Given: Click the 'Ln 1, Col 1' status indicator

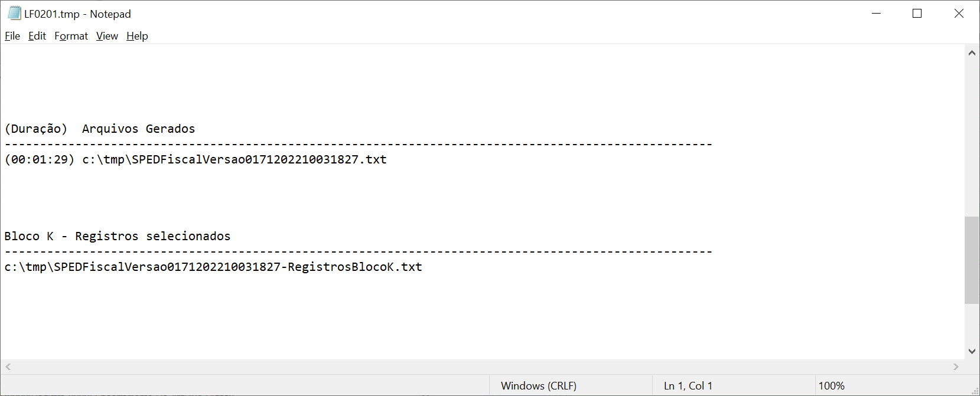Looking at the screenshot, I should coord(688,386).
